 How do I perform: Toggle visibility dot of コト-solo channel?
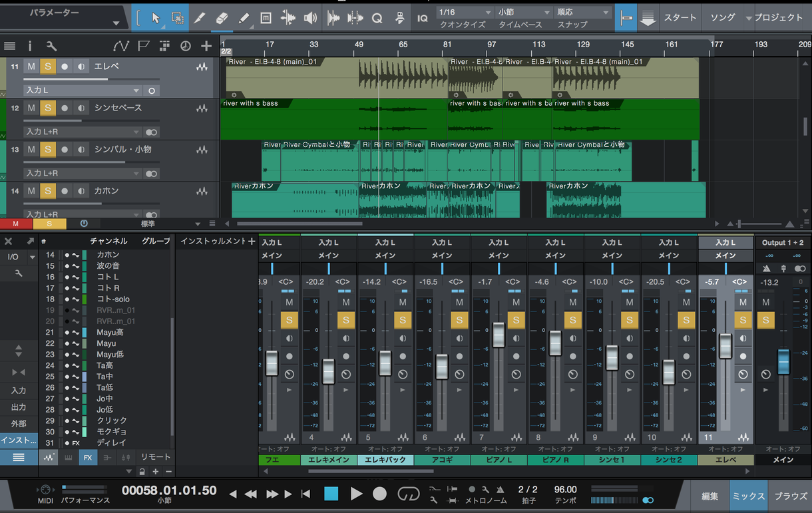pos(67,299)
